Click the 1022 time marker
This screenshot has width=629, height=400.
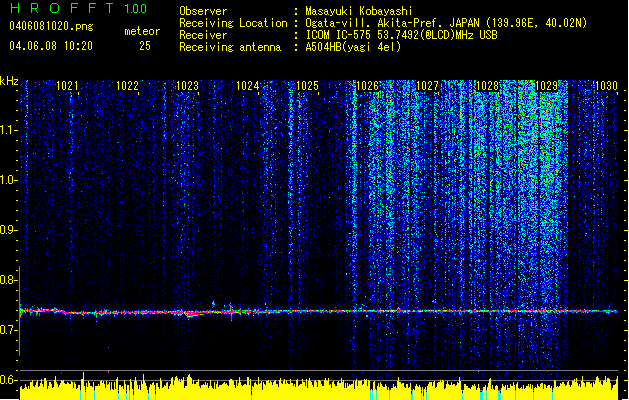coord(127,85)
